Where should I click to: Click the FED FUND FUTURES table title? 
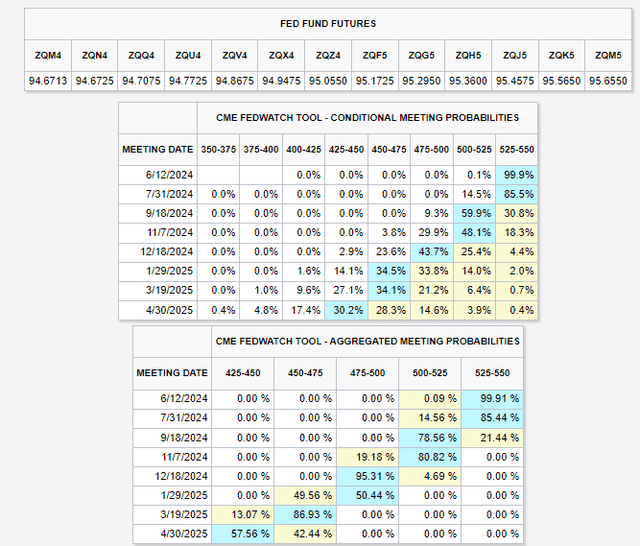[328, 24]
